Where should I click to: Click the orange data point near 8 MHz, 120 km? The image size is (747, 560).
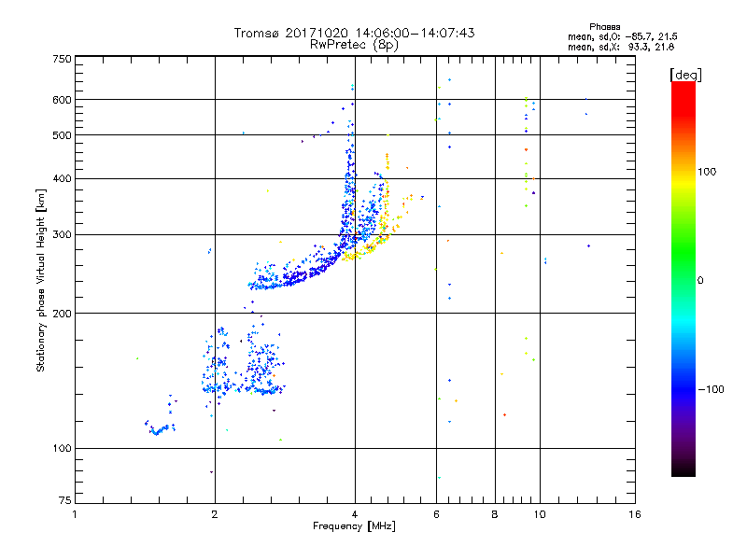504,415
